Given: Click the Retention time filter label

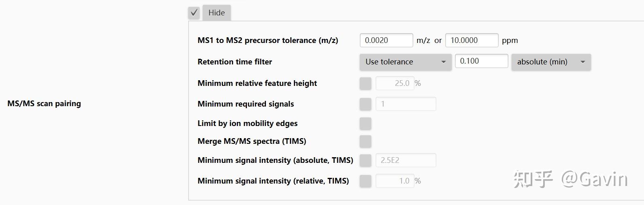Looking at the screenshot, I should (x=235, y=62).
